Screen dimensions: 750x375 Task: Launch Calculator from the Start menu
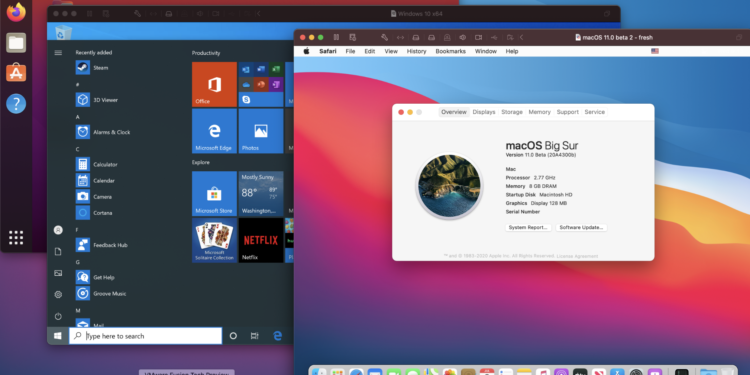pyautogui.click(x=97, y=164)
